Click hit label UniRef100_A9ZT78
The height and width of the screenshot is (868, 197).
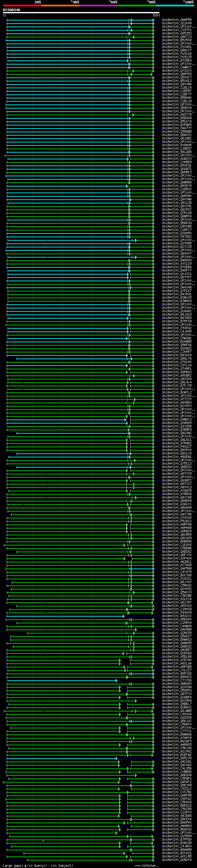pyautogui.click(x=177, y=115)
